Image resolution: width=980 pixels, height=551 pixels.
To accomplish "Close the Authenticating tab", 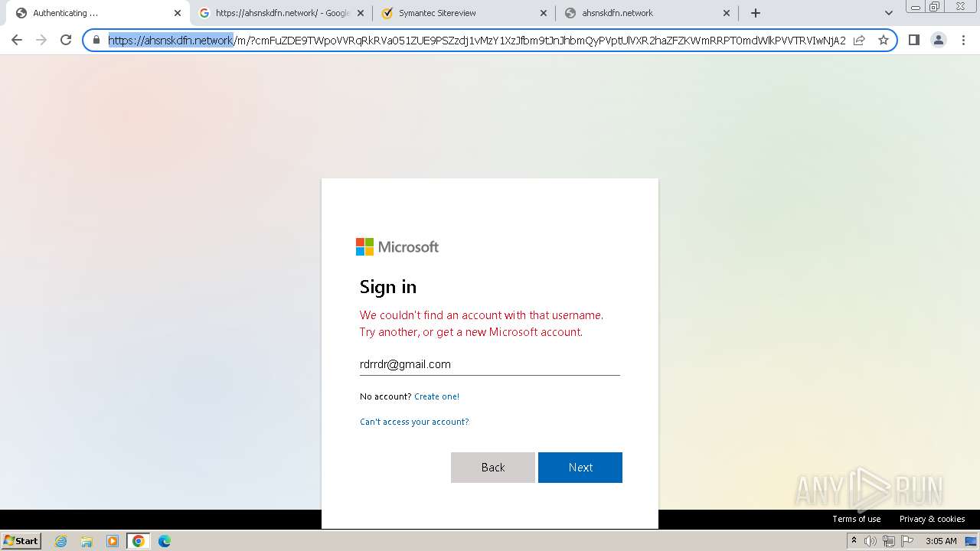I will [178, 13].
